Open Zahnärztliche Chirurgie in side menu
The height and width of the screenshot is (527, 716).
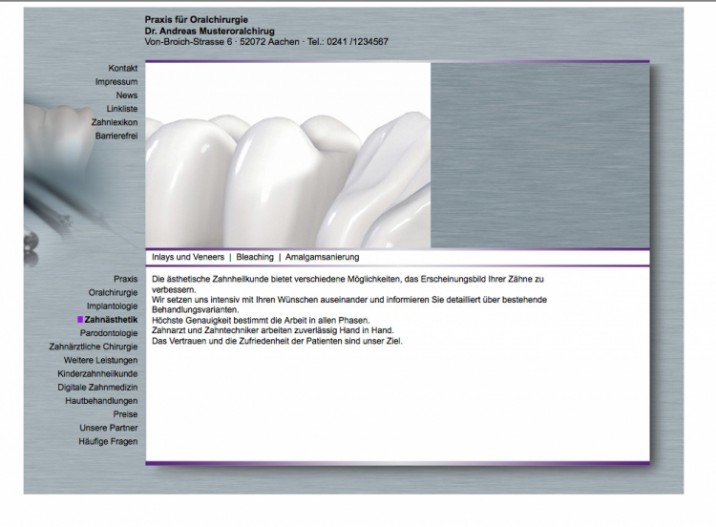point(93,347)
